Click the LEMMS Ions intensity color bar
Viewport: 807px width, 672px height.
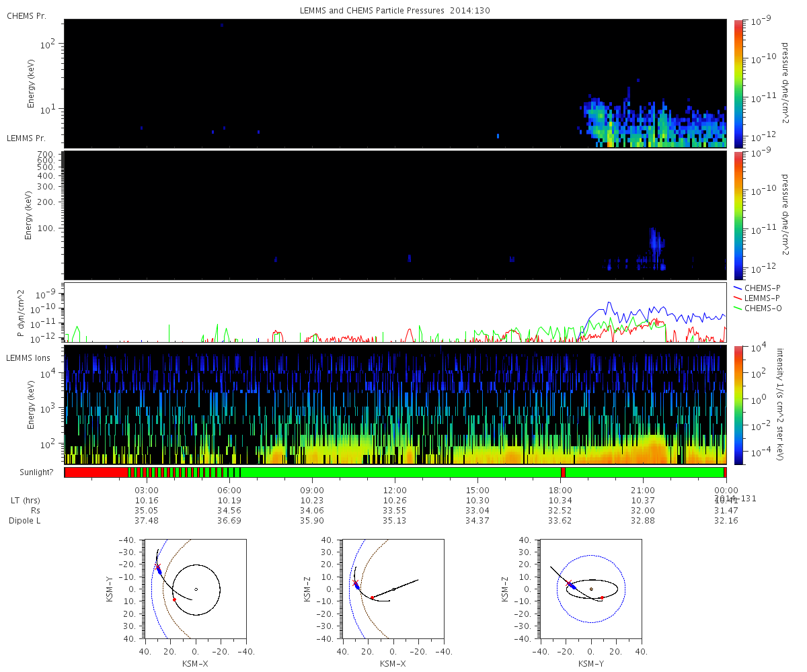pyautogui.click(x=738, y=405)
